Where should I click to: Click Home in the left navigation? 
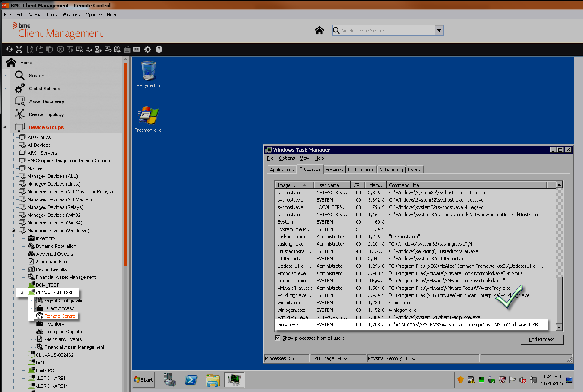(26, 63)
